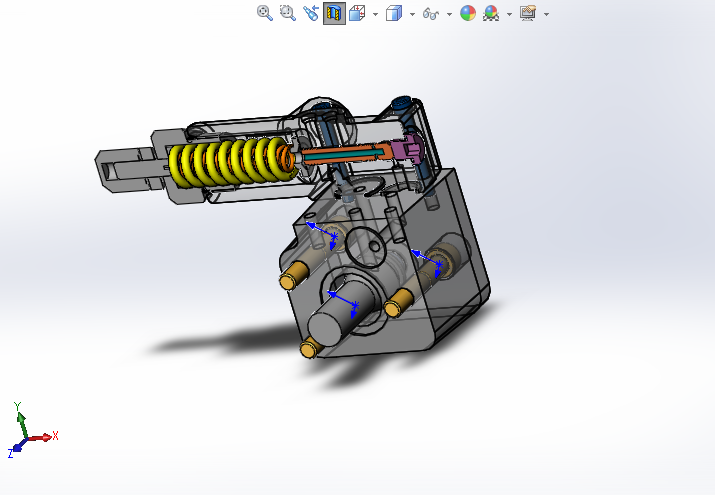This screenshot has width=715, height=495.
Task: Open the View Settings dropdown arrow
Action: pyautogui.click(x=546, y=14)
